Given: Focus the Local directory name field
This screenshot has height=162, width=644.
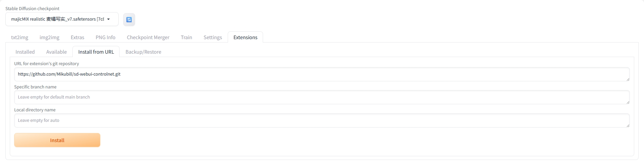Looking at the screenshot, I should tap(322, 120).
